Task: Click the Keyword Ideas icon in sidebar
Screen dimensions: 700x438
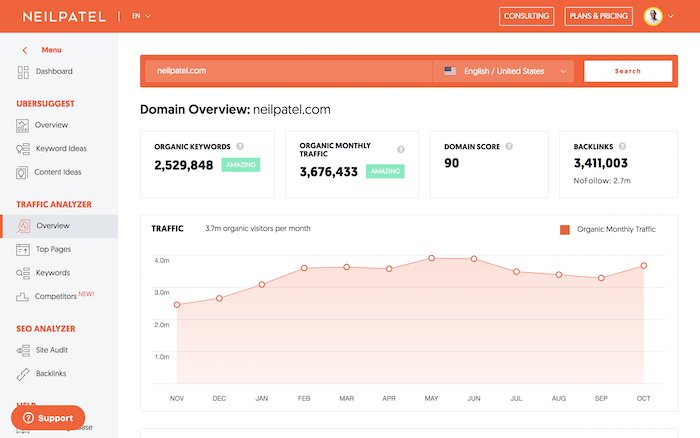Action: pos(23,149)
